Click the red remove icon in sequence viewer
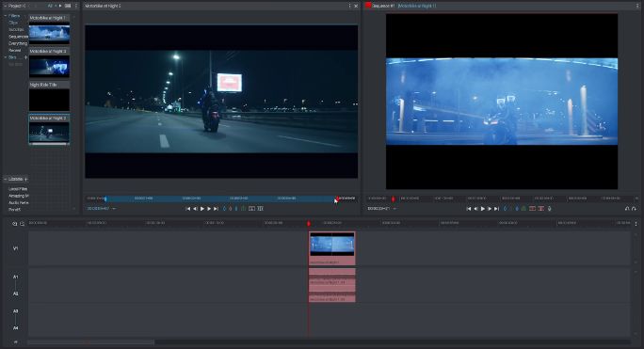The width and height of the screenshot is (644, 349). point(532,209)
